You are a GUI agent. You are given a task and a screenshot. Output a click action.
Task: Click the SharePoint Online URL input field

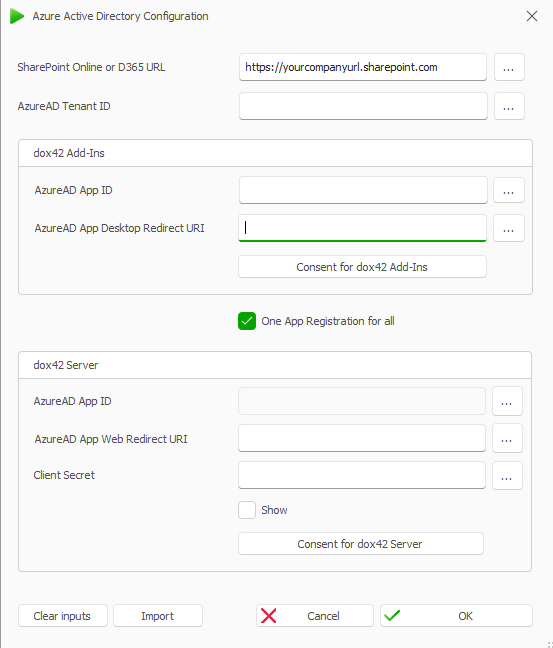coord(362,67)
